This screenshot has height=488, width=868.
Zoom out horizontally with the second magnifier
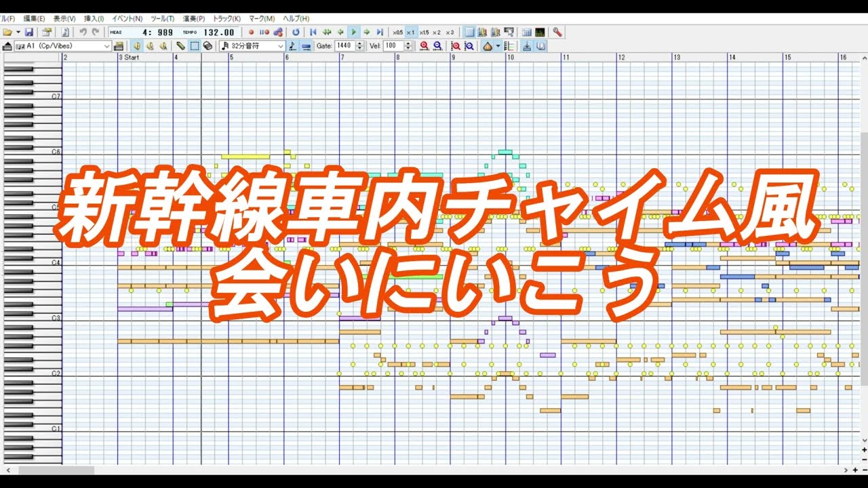tap(437, 45)
